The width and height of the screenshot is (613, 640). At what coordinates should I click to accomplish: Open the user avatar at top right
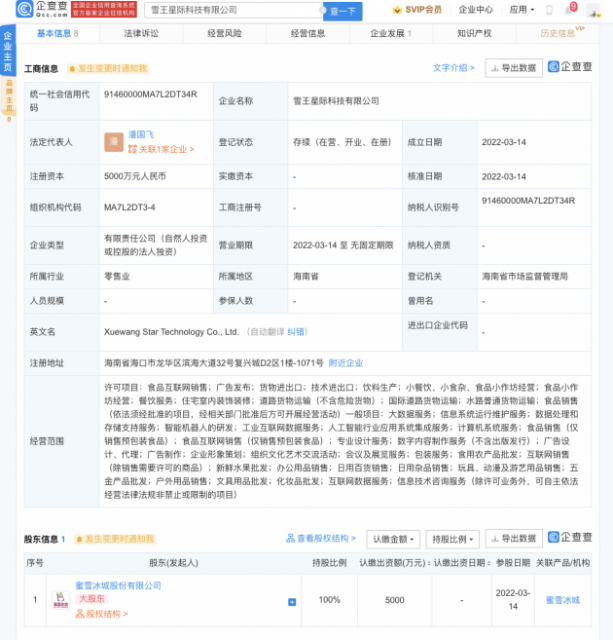(593, 10)
